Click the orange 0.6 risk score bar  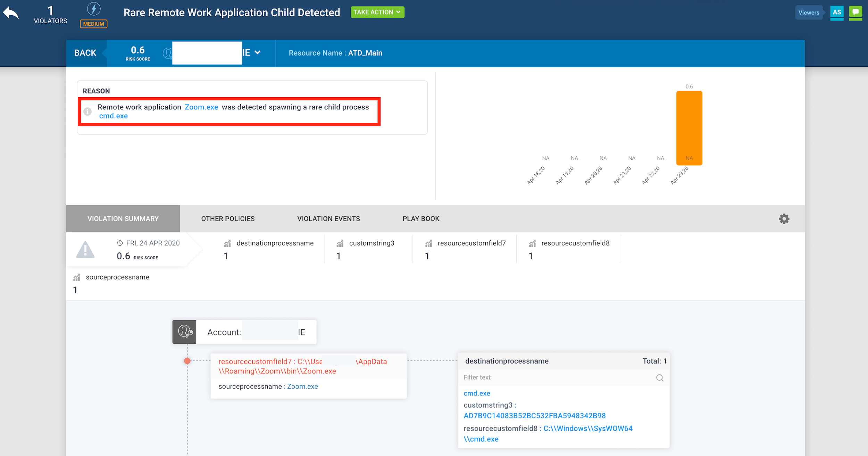point(689,128)
